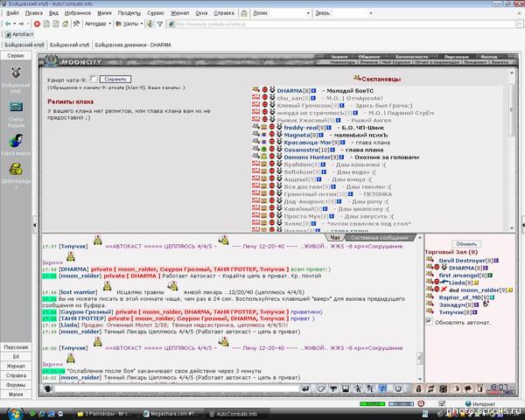
Task: Click Безопасность in game top menu
Action: tap(411, 57)
